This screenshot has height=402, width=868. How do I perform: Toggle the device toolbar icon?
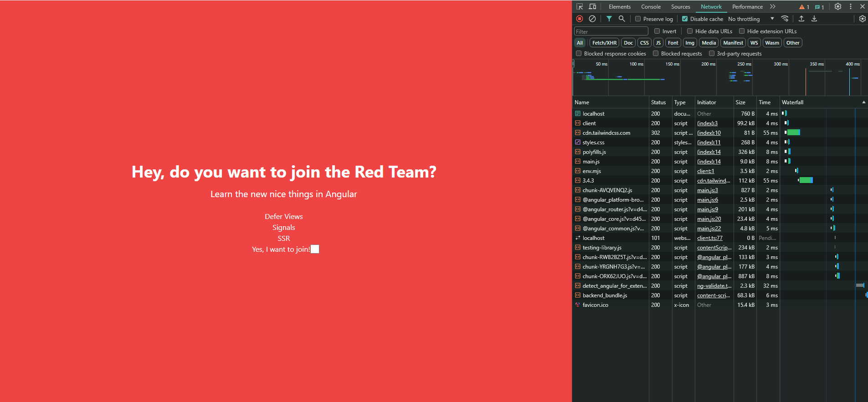pos(592,7)
